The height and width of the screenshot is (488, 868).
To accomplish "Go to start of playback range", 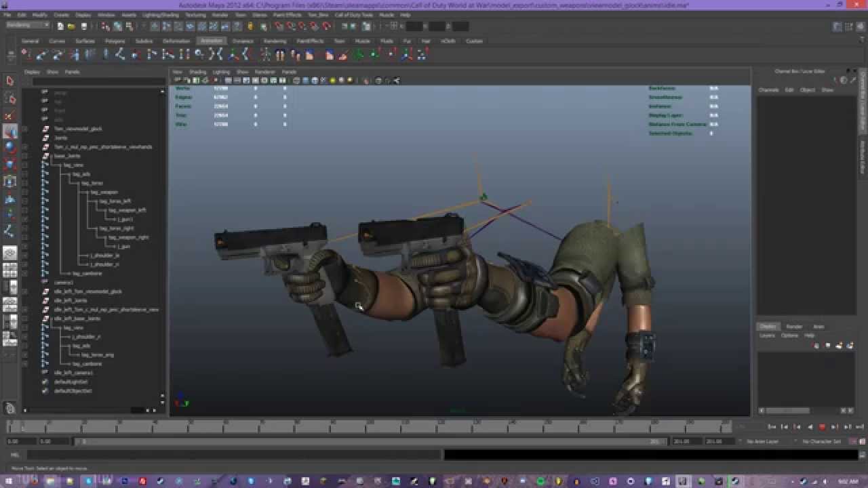I will click(773, 427).
